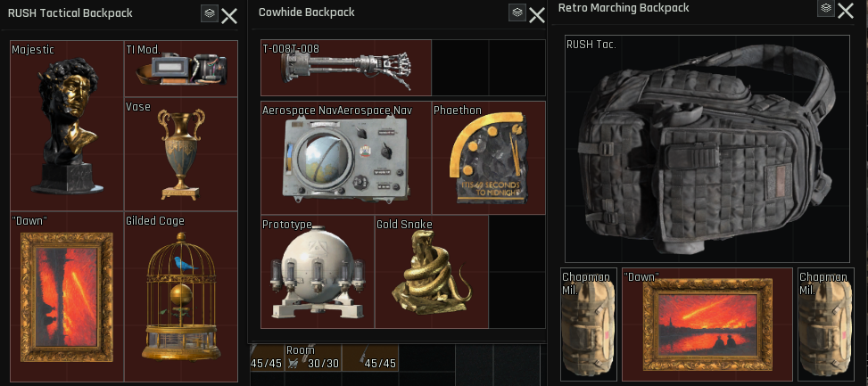Close the Cowhide Backpack window
Viewport: 868px width, 386px height.
(537, 15)
